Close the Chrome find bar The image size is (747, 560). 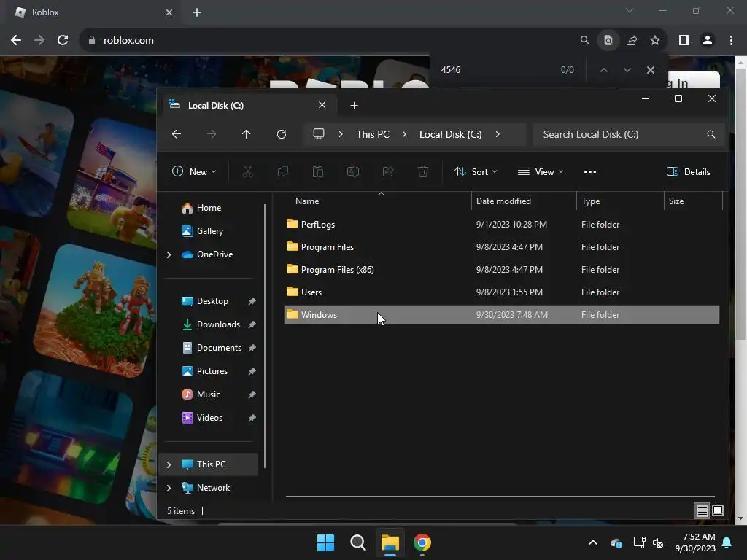(x=650, y=70)
